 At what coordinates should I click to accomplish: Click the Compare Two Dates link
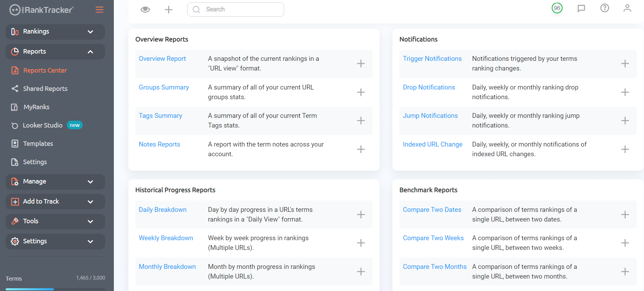[x=432, y=210]
